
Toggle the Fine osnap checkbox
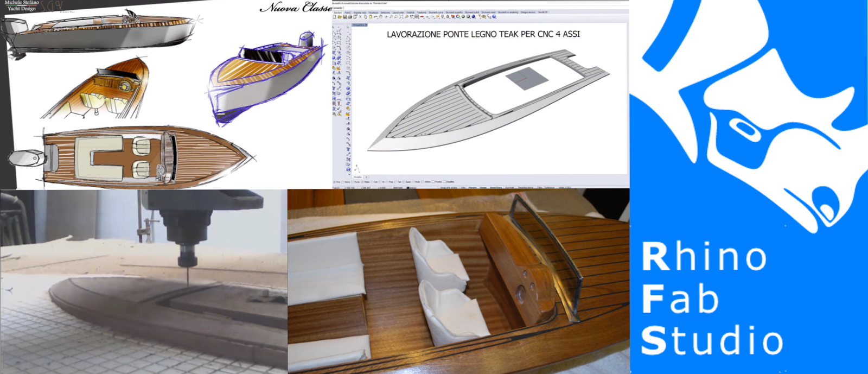click(x=335, y=182)
